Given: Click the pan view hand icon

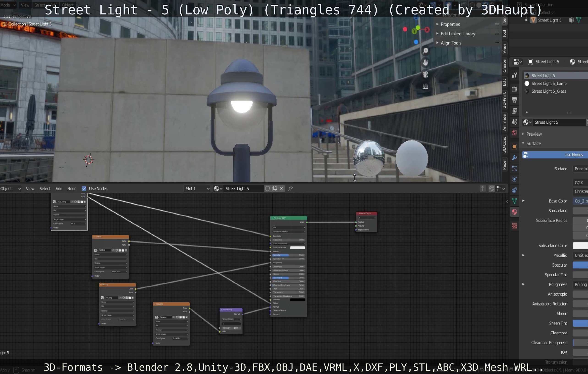Looking at the screenshot, I should point(425,63).
